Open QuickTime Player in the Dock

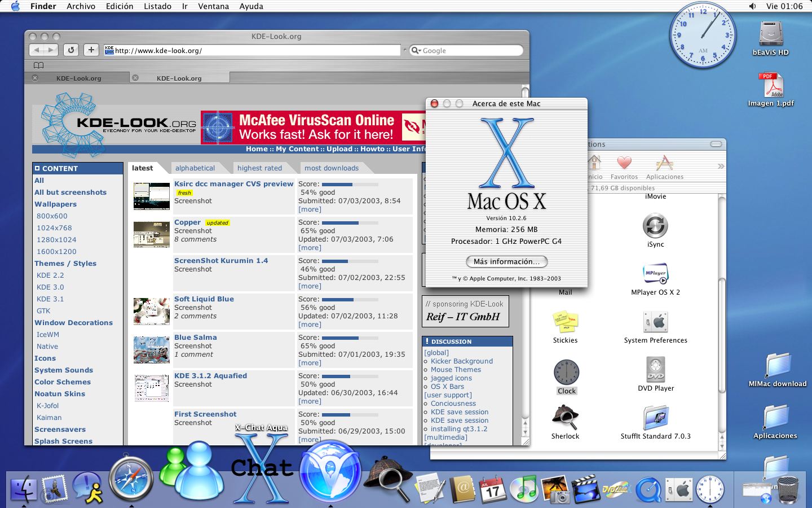648,489
